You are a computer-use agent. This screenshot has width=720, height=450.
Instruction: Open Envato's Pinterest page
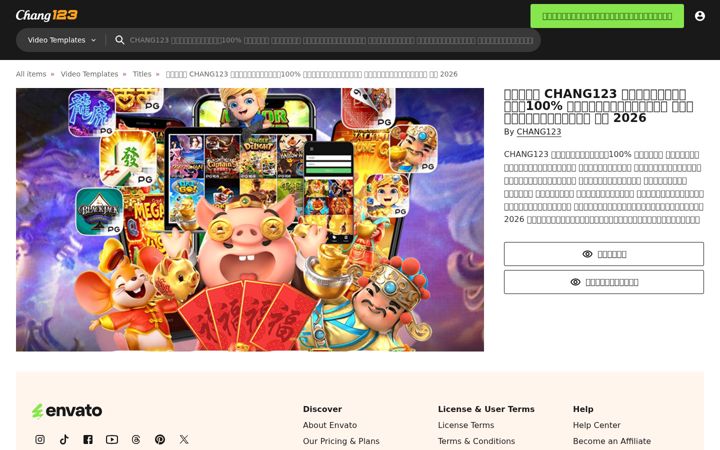click(x=160, y=439)
